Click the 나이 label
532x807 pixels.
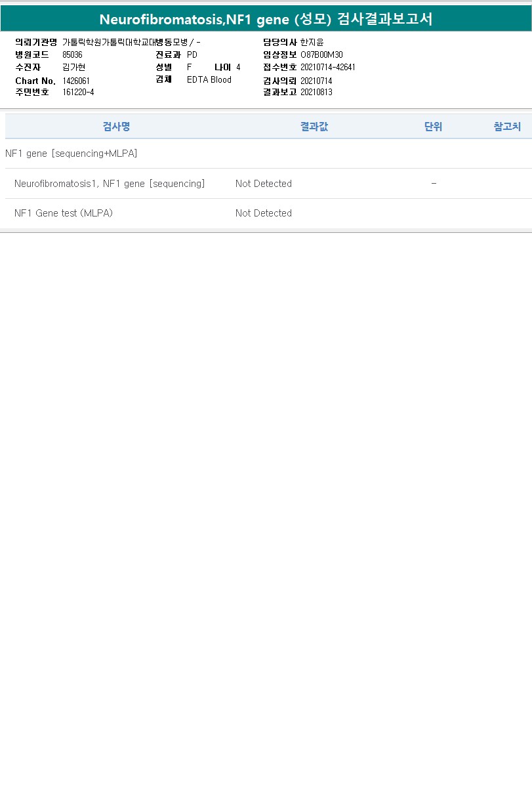click(x=223, y=68)
